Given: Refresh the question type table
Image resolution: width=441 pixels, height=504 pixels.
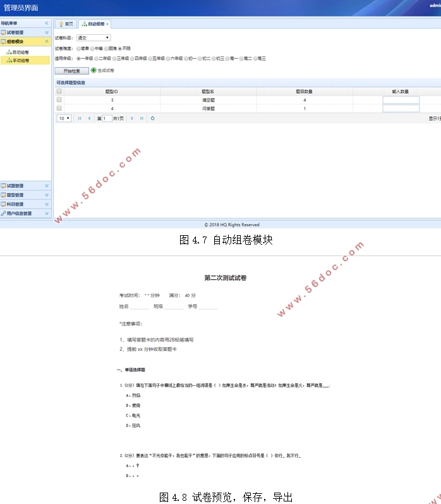Looking at the screenshot, I should tap(153, 118).
